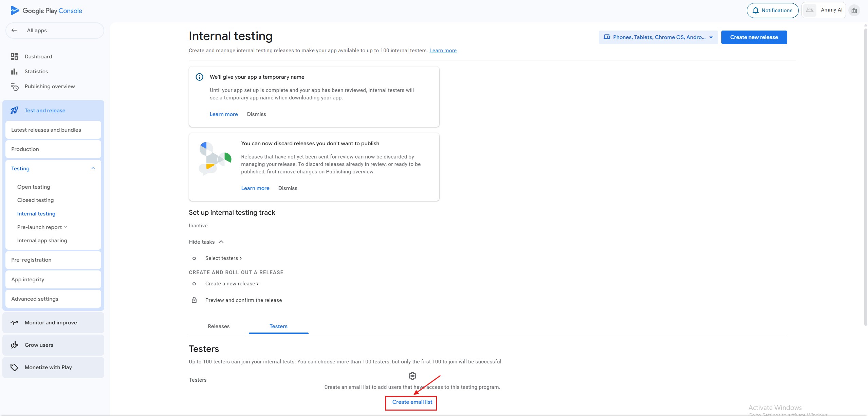
Task: Expand the Pre-launch report submenu
Action: (x=66, y=227)
